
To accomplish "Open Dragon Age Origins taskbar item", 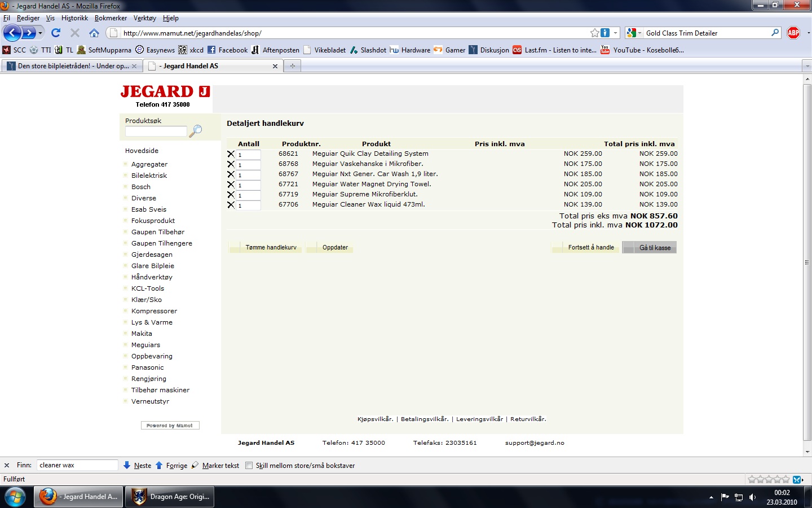I will pyautogui.click(x=170, y=497).
